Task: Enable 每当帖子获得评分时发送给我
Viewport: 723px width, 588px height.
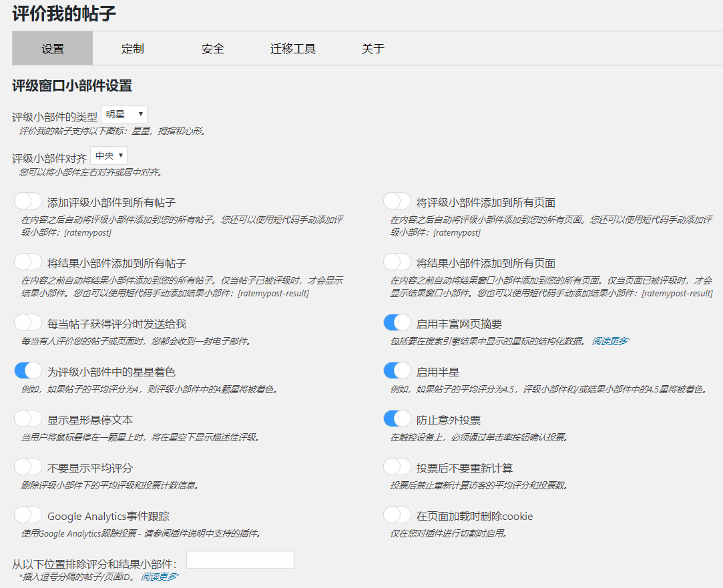Action: click(27, 322)
